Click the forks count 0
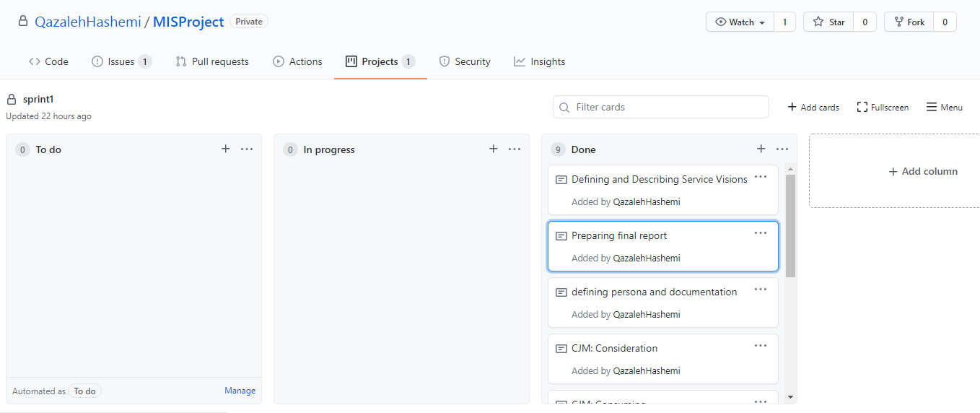 click(945, 22)
